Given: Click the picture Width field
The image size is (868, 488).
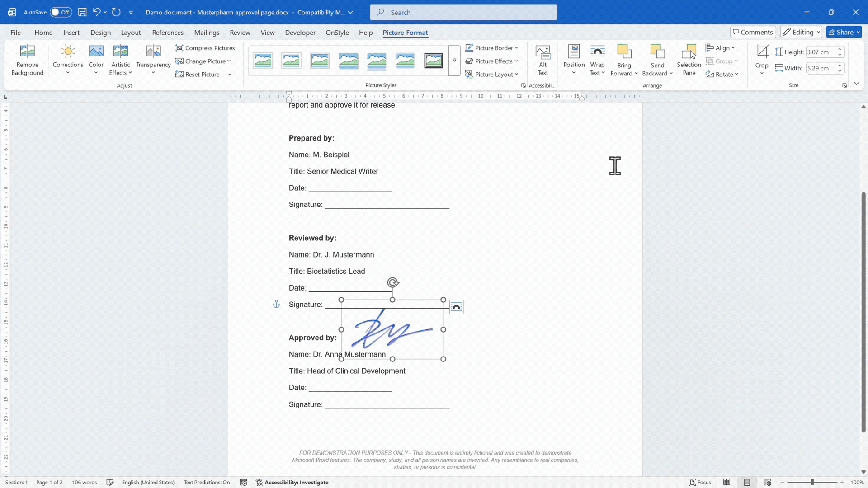Looking at the screenshot, I should (x=821, y=68).
